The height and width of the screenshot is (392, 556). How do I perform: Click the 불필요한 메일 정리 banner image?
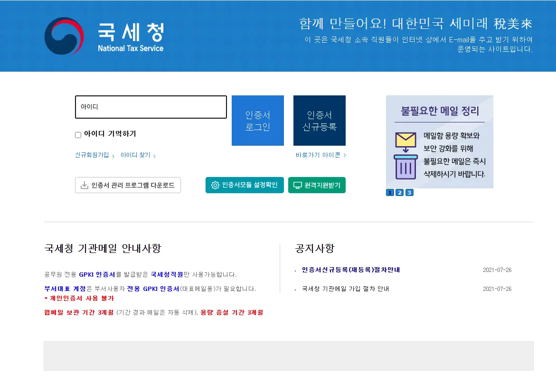point(440,142)
